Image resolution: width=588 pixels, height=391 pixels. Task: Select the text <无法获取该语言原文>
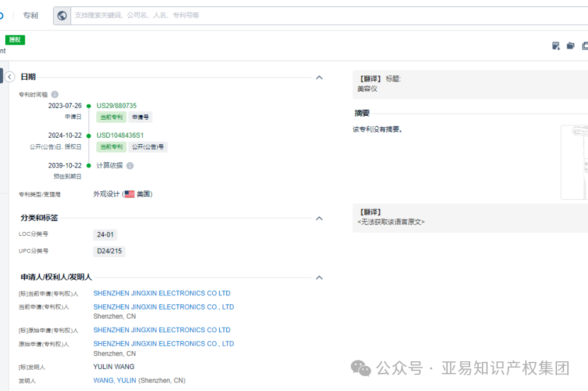tap(391, 222)
